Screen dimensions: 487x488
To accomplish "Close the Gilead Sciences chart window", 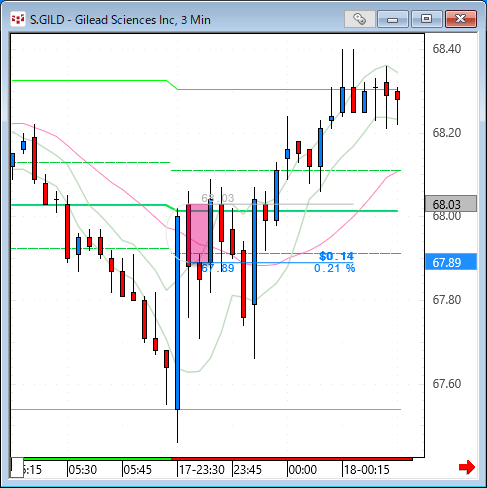I will click(x=461, y=19).
